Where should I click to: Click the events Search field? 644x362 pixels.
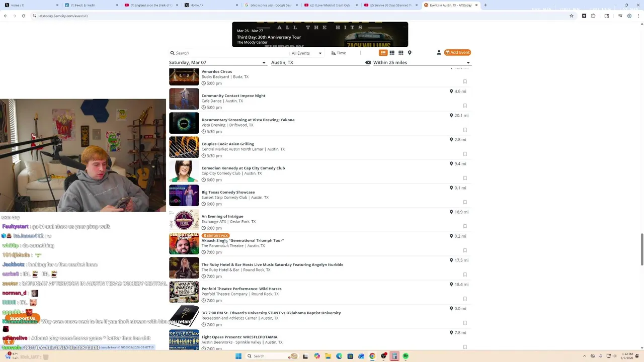pyautogui.click(x=228, y=53)
